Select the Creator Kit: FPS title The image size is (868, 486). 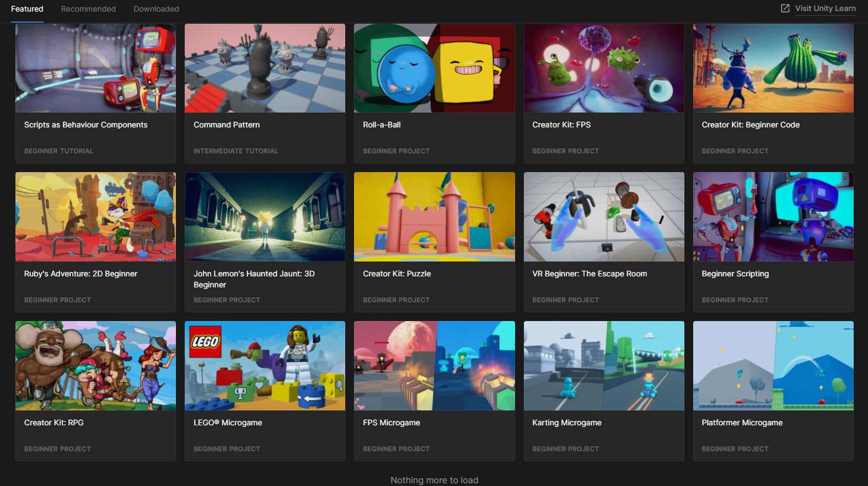[561, 125]
